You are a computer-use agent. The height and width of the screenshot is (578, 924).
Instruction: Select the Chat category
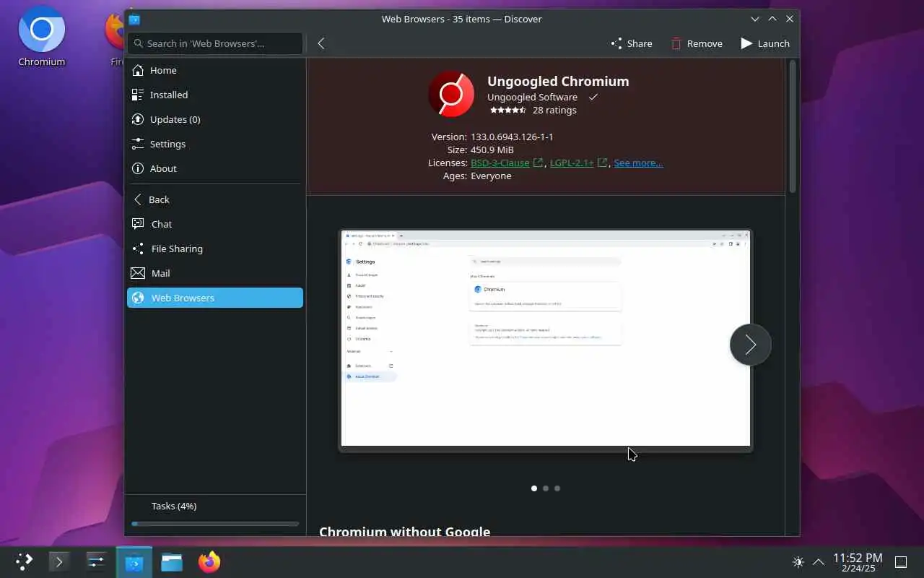coord(215,224)
